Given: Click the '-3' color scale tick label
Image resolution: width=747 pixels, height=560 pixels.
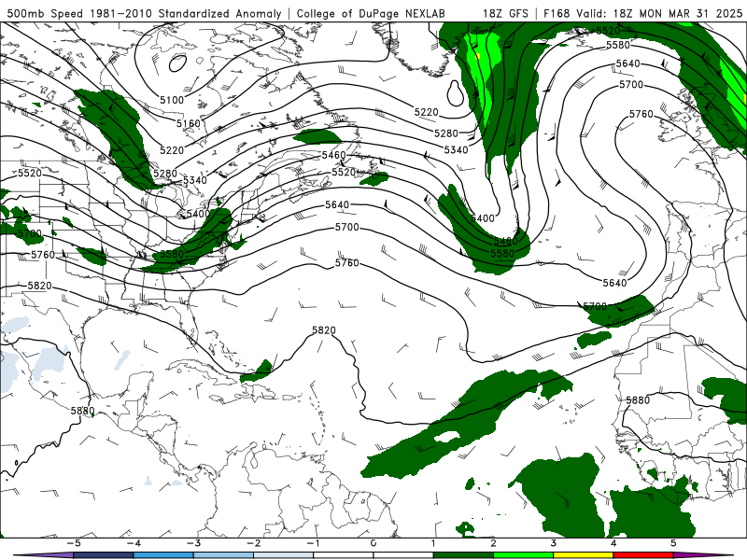Looking at the screenshot, I should point(193,543).
